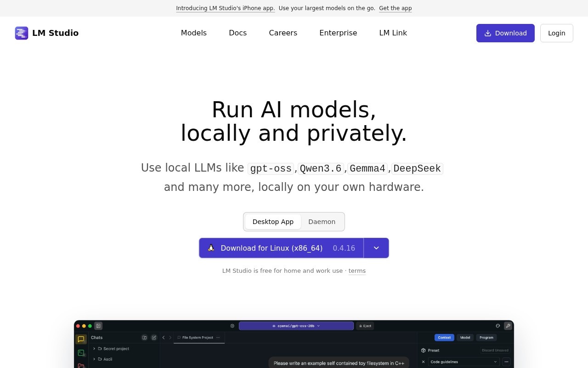The width and height of the screenshot is (588, 368).
Task: Go to the Careers page
Action: click(x=283, y=33)
